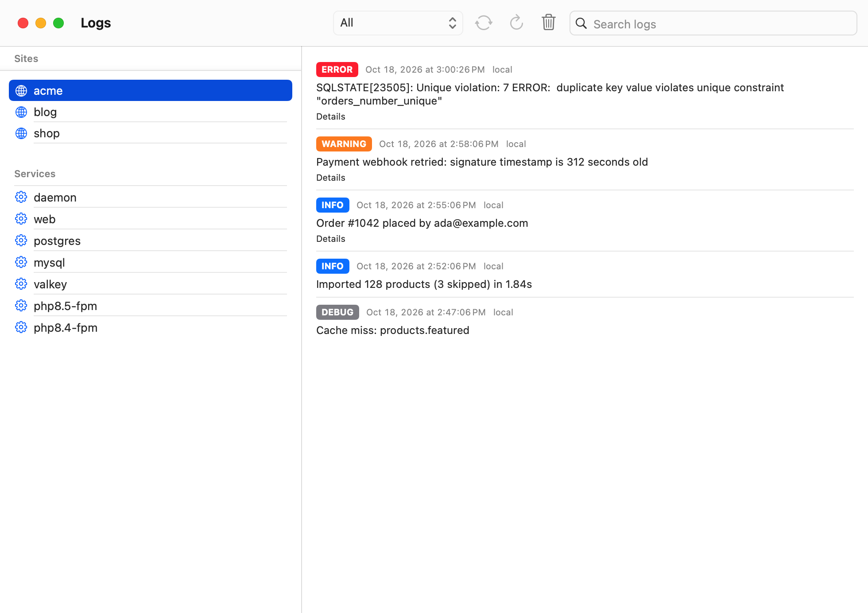Click the "Cache miss: products.featured" message

pyautogui.click(x=393, y=330)
